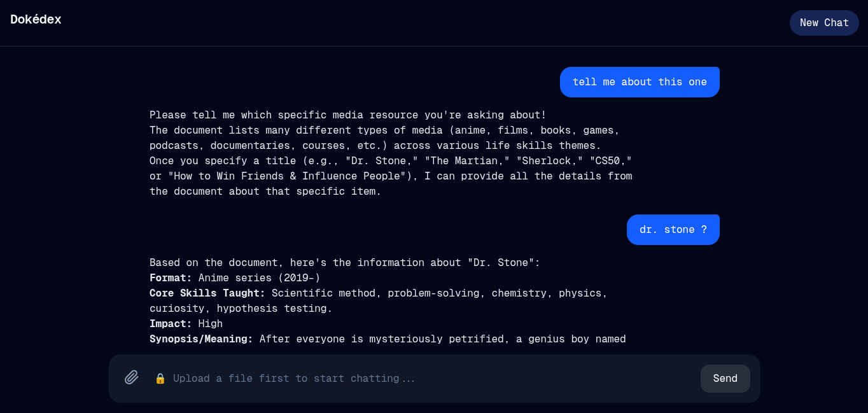Click the bold "Impact:" label

171,324
